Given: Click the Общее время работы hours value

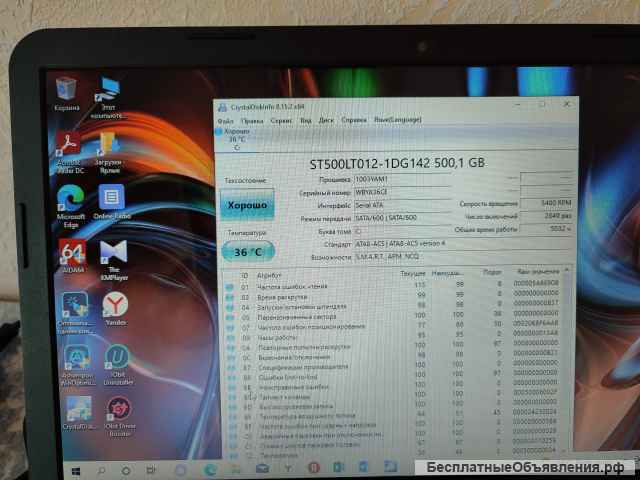Looking at the screenshot, I should pyautogui.click(x=546, y=229).
